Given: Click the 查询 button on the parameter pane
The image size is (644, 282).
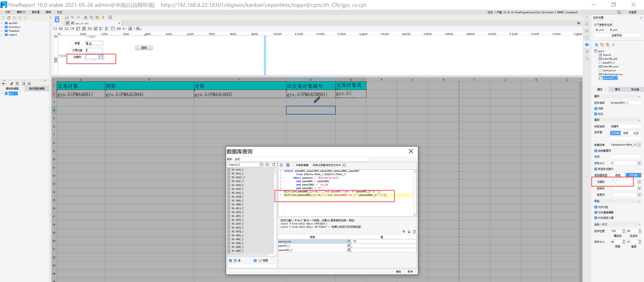Looking at the screenshot, I should [144, 48].
